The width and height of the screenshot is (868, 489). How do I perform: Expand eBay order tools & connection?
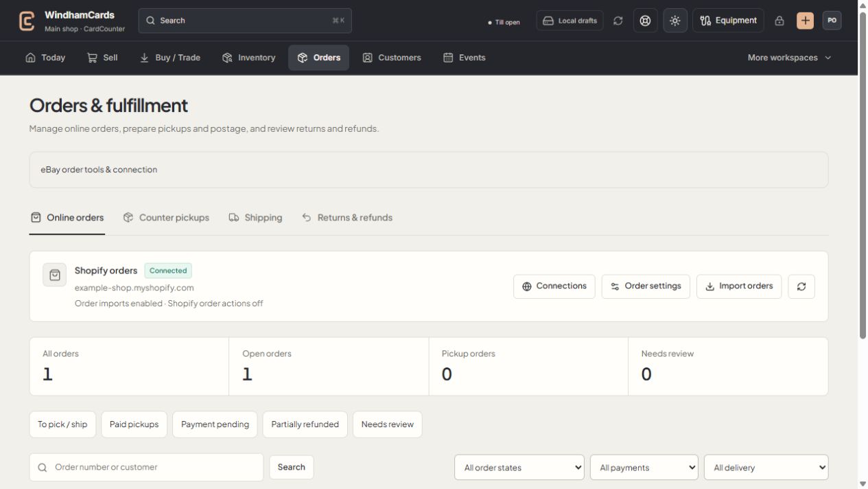pyautogui.click(x=429, y=170)
